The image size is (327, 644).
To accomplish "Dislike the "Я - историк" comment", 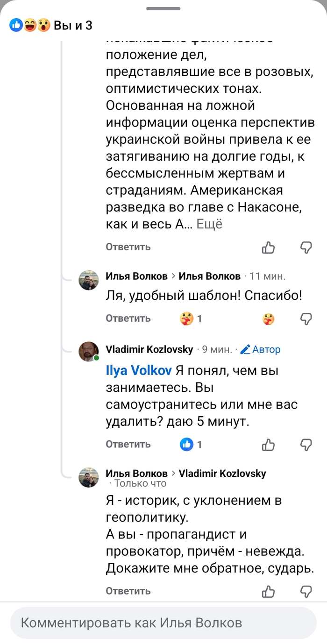I will (306, 592).
